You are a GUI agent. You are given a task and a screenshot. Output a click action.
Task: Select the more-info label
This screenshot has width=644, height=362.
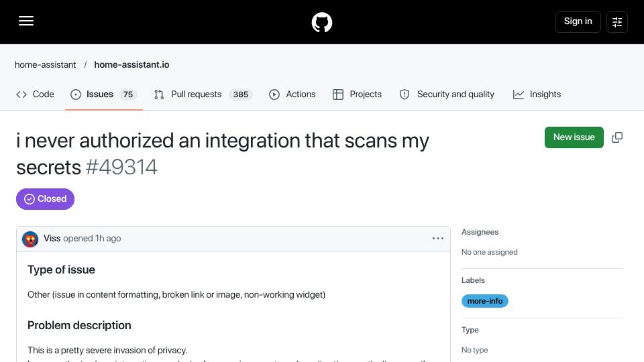[x=484, y=301]
